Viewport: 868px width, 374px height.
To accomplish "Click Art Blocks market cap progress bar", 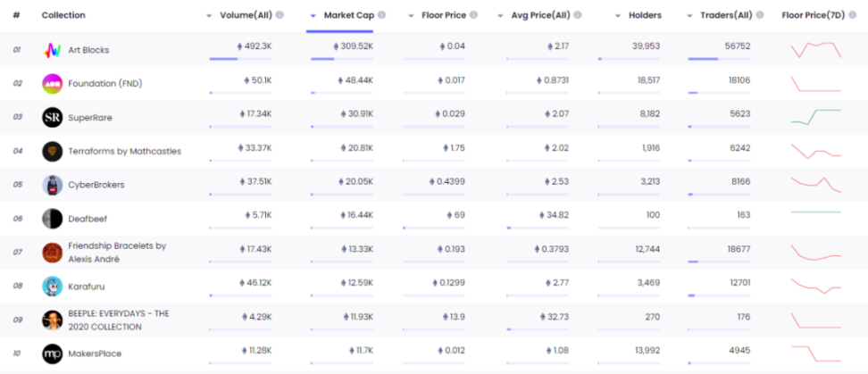I will [341, 59].
